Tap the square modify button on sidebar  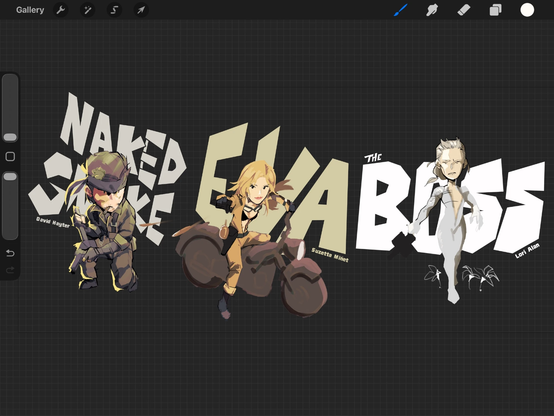[10, 157]
